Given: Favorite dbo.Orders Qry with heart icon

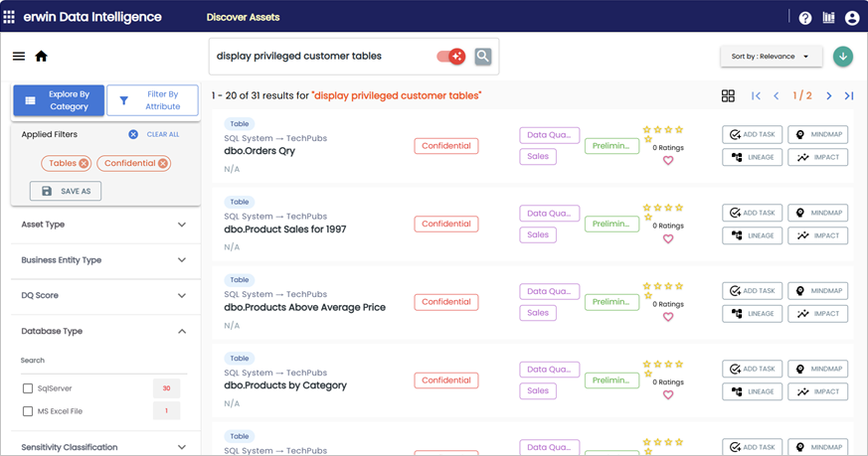Looking at the screenshot, I should (668, 160).
